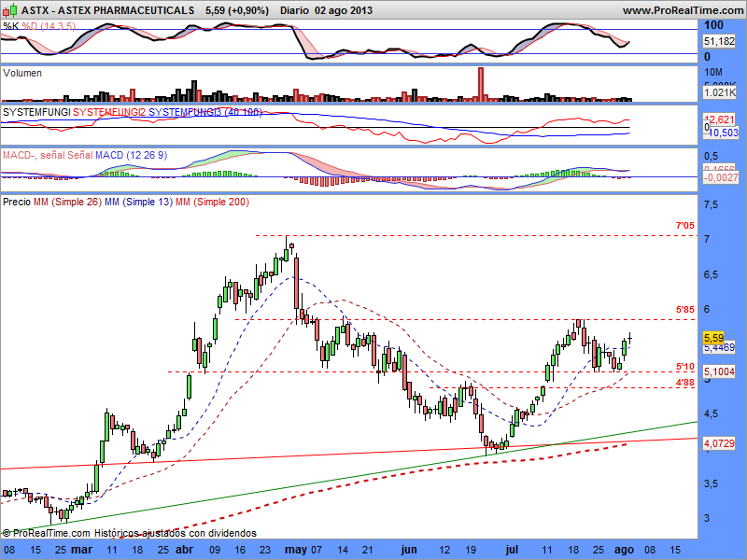Click the 0,5 label on MACD scale
Screen dimensions: 747x560
pyautogui.click(x=711, y=156)
